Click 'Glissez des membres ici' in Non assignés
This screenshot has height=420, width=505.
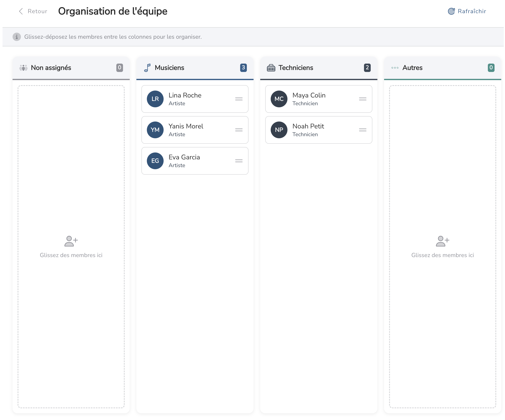click(x=71, y=255)
